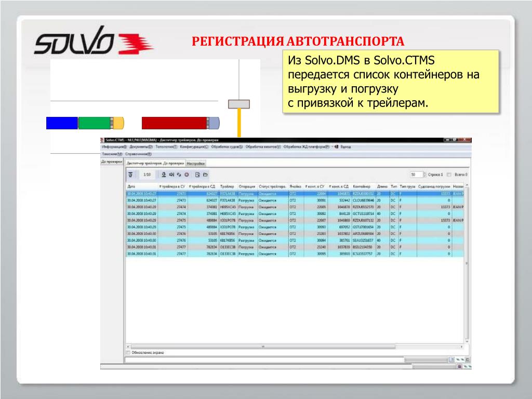The image size is (532, 399).
Task: Click the Длина column header
Action: (x=382, y=187)
